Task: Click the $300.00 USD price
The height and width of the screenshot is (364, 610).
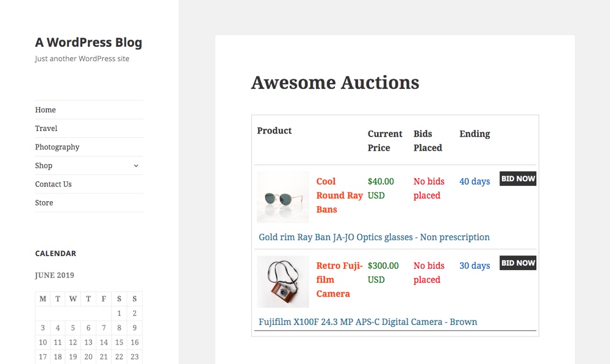Action: [x=383, y=273]
